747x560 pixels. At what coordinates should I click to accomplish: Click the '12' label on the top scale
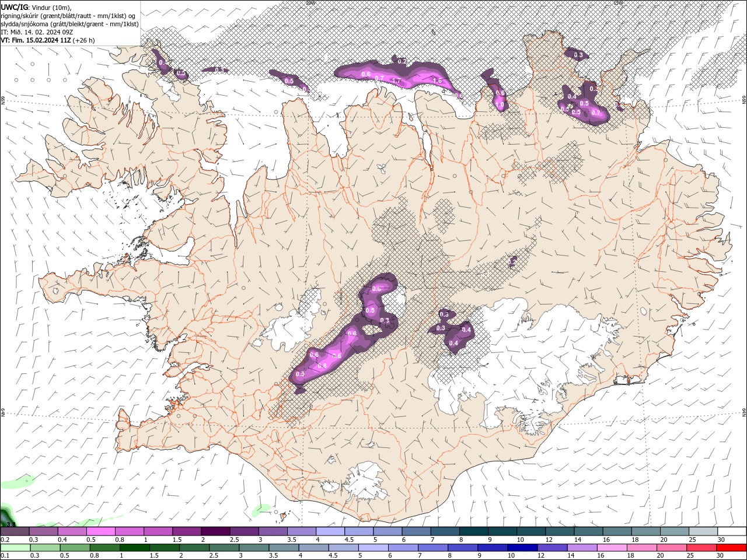(x=549, y=540)
